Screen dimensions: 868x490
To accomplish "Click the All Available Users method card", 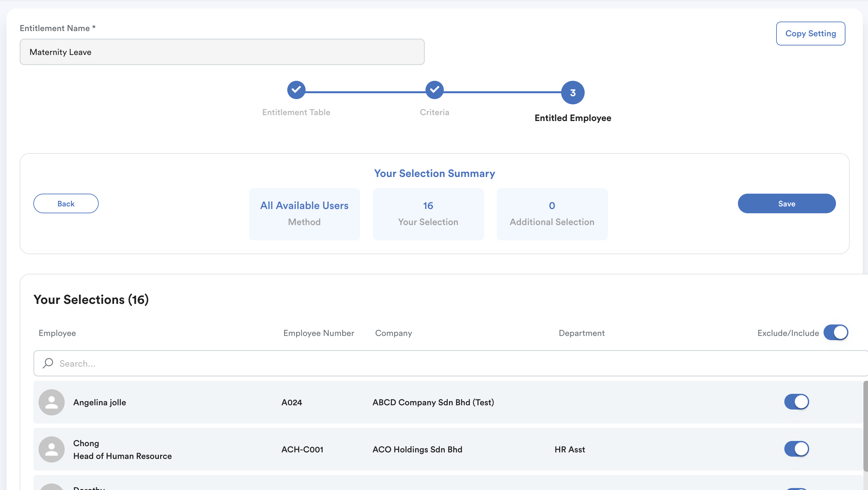I will [x=304, y=214].
